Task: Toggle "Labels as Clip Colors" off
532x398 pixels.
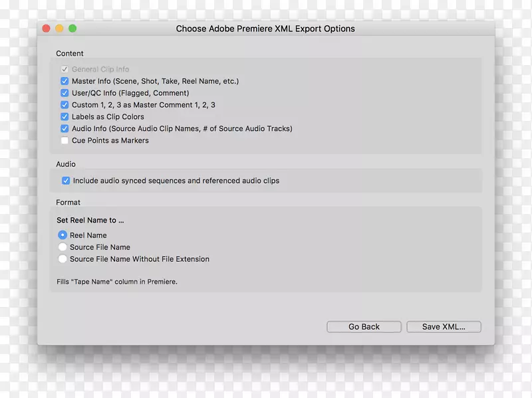Action: (x=65, y=116)
